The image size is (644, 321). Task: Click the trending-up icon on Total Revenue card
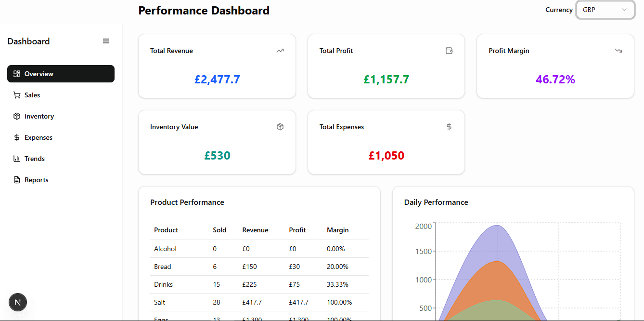click(x=280, y=51)
